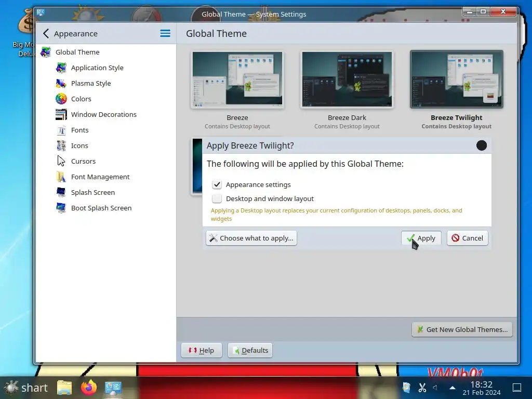Image resolution: width=532 pixels, height=399 pixels.
Task: Click the Defaults button
Action: point(250,350)
